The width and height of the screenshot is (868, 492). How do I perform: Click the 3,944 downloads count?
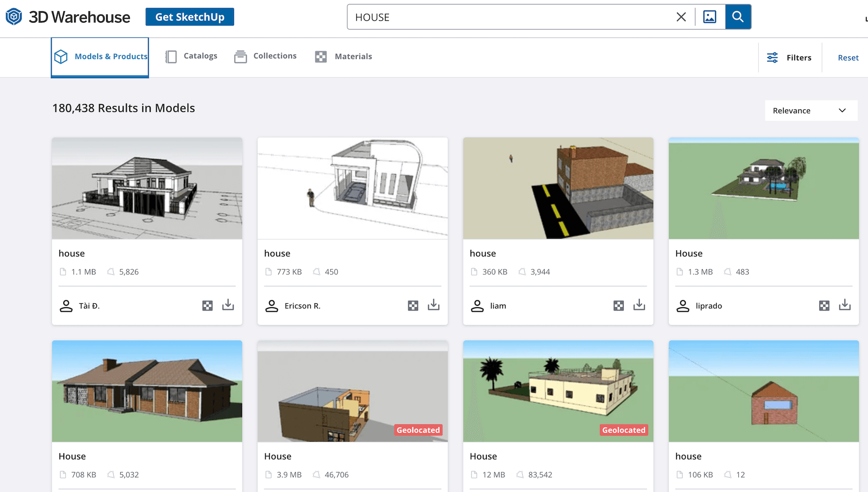pos(540,272)
